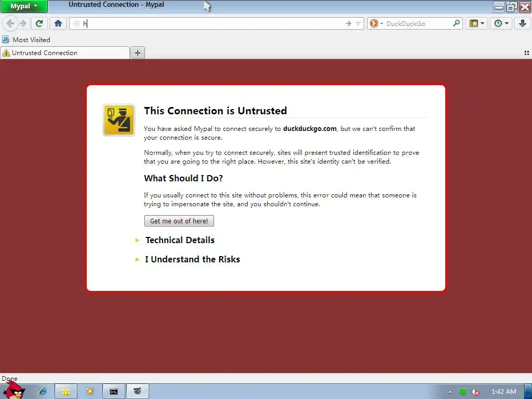Click the muted volume tray icon
The width and height of the screenshot is (532, 399).
[x=475, y=392]
